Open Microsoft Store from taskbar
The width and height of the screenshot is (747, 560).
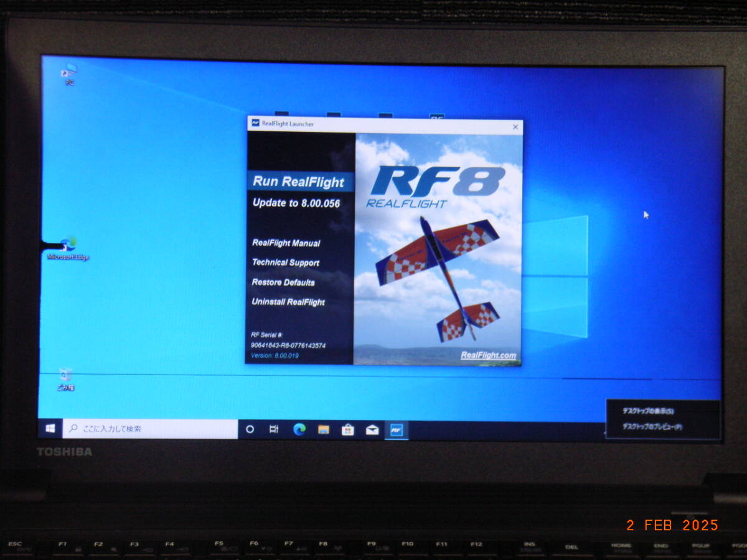tap(347, 429)
